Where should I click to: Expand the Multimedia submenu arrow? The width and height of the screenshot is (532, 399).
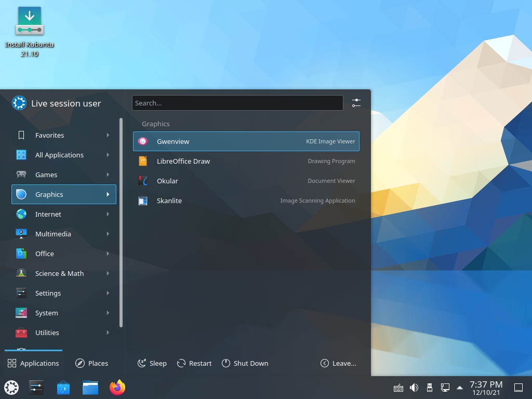point(108,234)
